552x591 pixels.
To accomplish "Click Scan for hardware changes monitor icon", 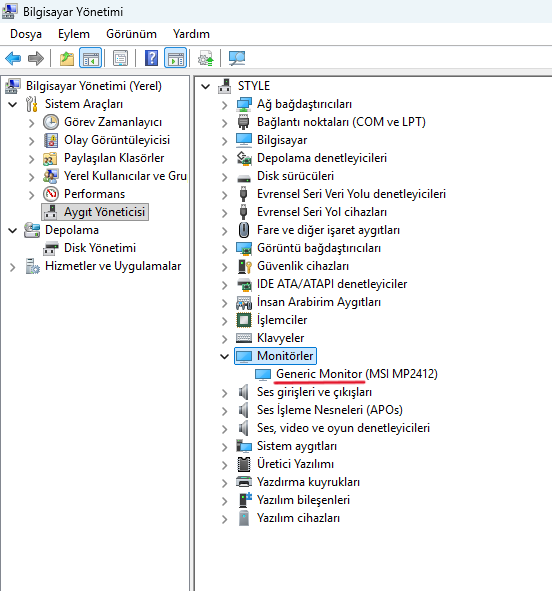I will pos(237,58).
